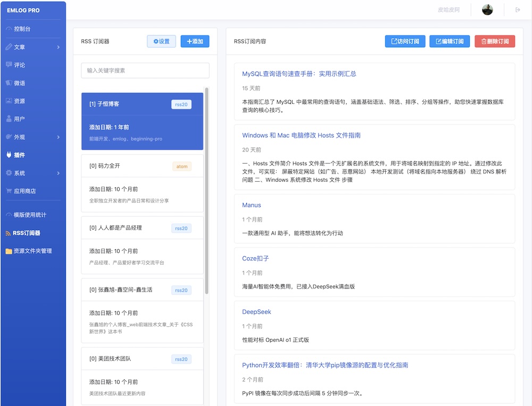Viewport: 532px width, 406px height.
Task: Expand the 外观 submenu arrow
Action: coord(58,137)
